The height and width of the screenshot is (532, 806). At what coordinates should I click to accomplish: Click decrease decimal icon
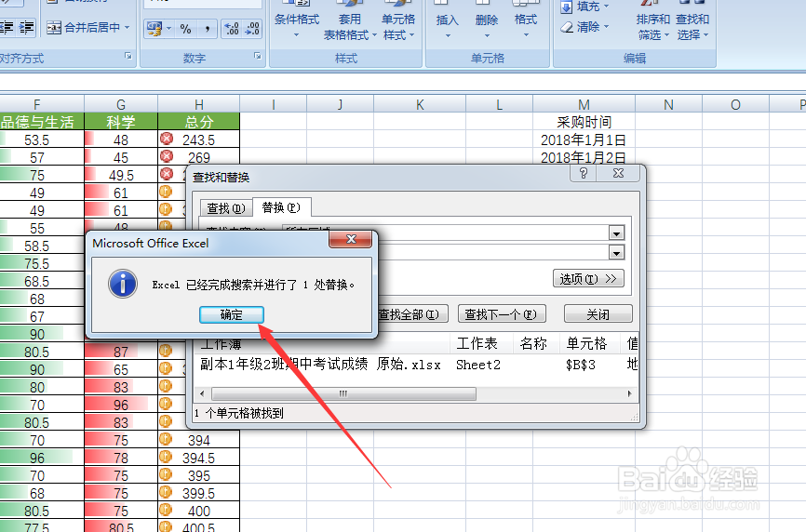(x=252, y=29)
